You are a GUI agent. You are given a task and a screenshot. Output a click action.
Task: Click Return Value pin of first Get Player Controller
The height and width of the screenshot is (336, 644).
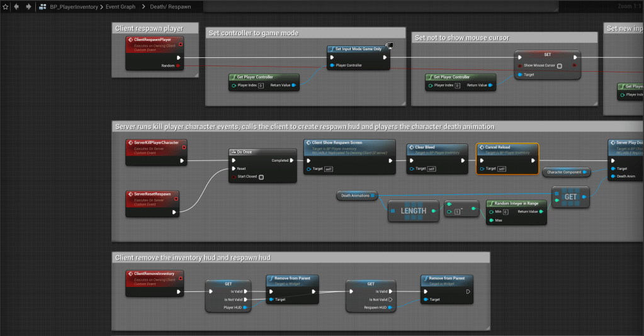coord(293,86)
